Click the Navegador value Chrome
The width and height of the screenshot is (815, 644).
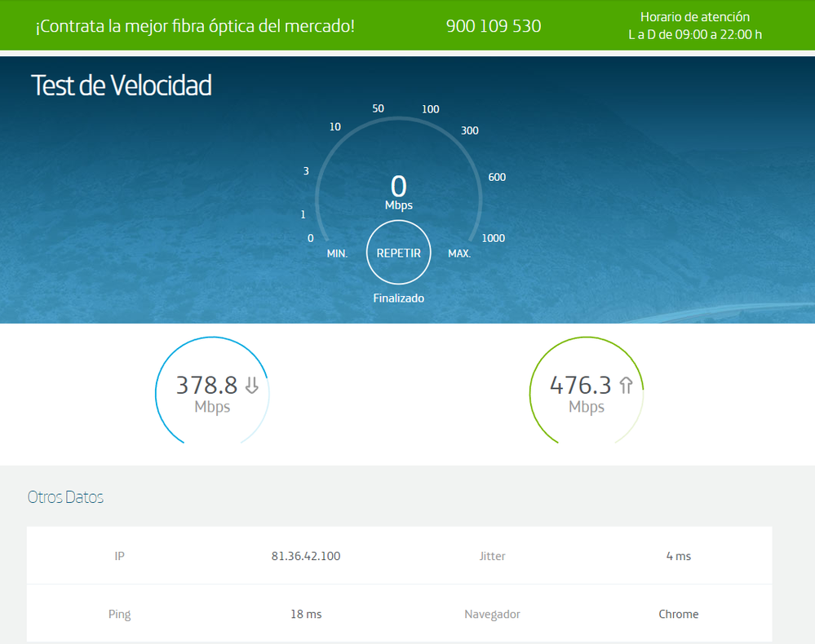pos(678,614)
